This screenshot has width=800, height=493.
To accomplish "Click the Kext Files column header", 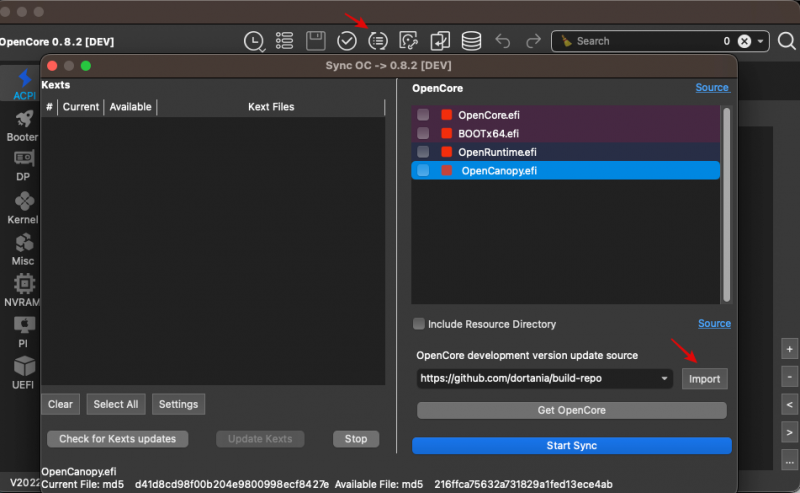I will coord(270,106).
